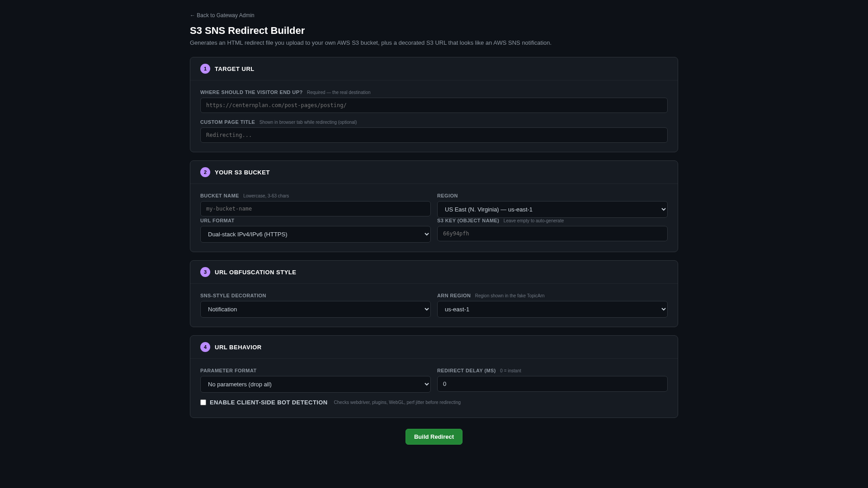The width and height of the screenshot is (868, 488).
Task: Click into the Custom Page Title field
Action: (434, 135)
